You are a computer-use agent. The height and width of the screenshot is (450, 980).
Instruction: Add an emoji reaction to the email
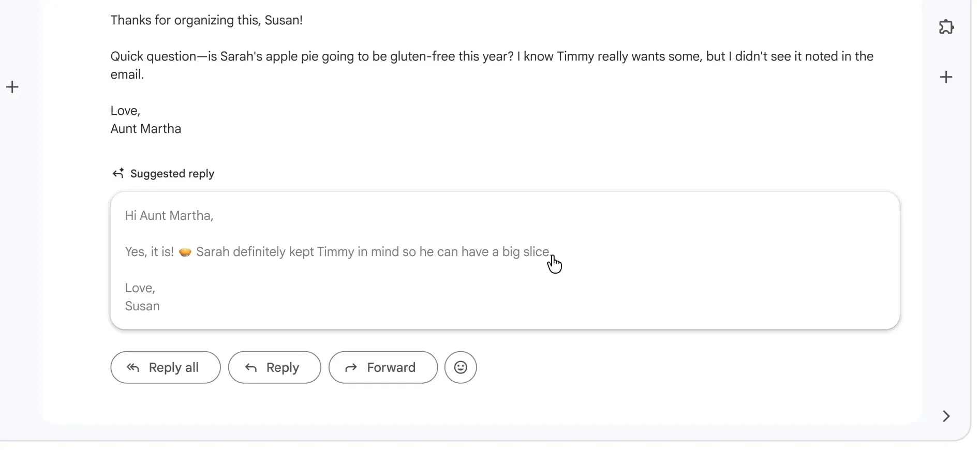(x=460, y=367)
